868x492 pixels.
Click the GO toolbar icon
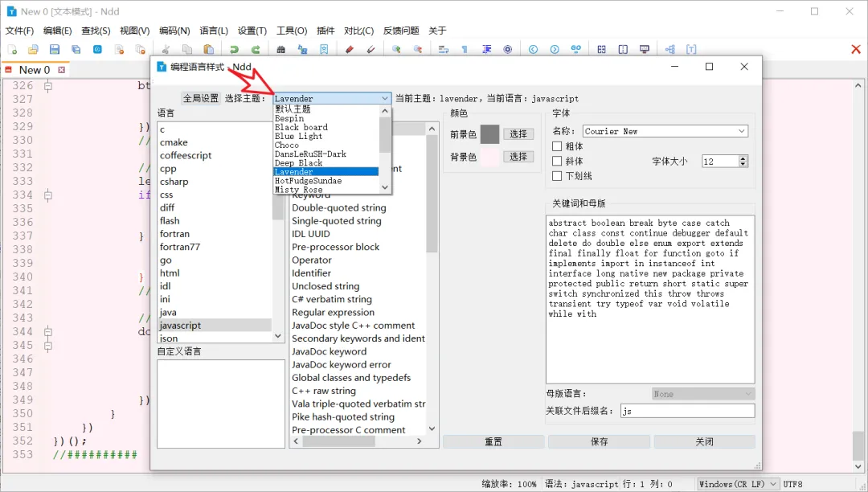576,49
